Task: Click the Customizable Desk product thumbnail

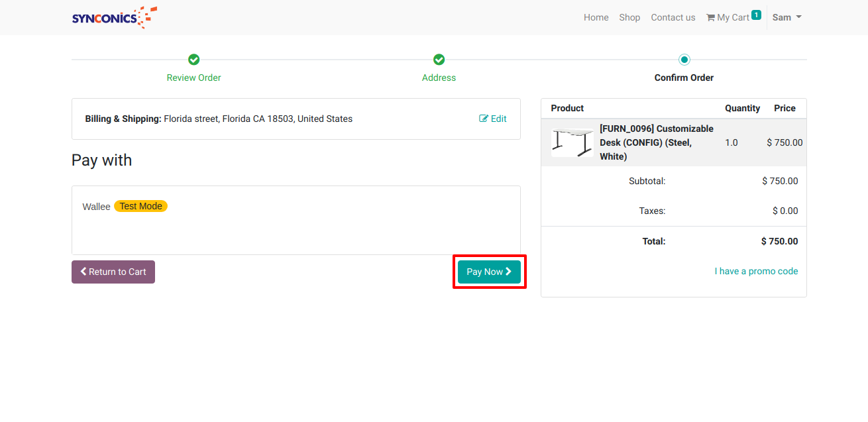Action: [572, 142]
